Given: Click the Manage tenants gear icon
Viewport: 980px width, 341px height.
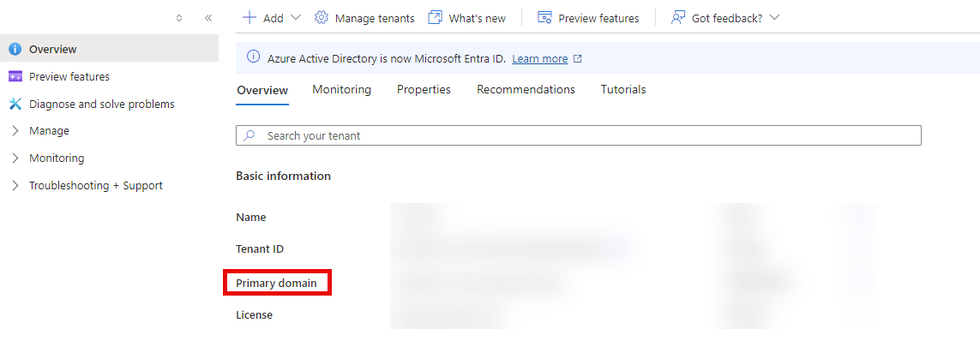Looking at the screenshot, I should [322, 17].
